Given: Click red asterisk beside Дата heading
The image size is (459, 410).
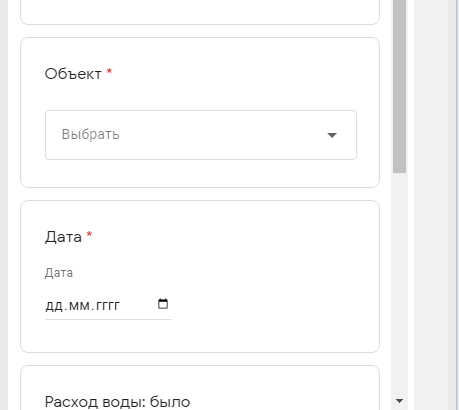Looking at the screenshot, I should tap(89, 234).
